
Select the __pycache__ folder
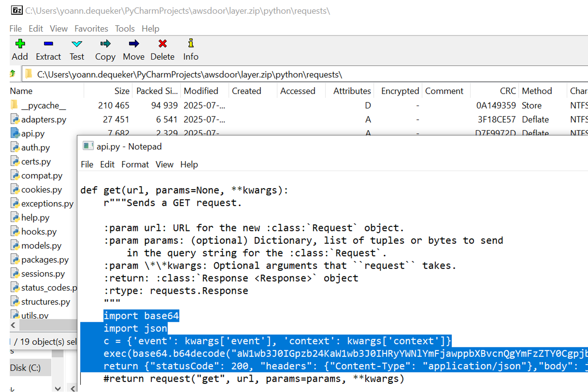pos(43,106)
